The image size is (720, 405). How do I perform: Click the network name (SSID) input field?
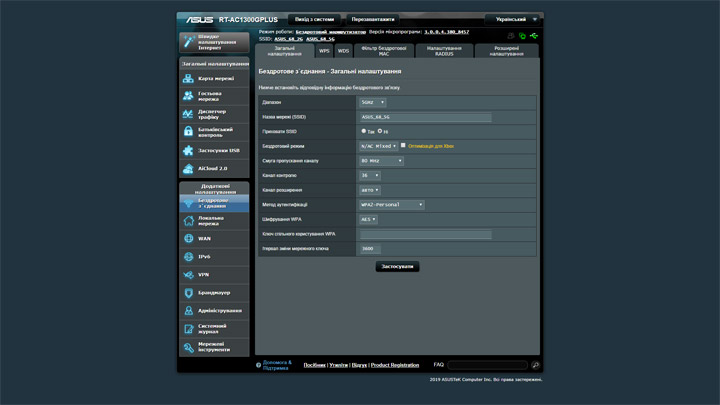[425, 117]
